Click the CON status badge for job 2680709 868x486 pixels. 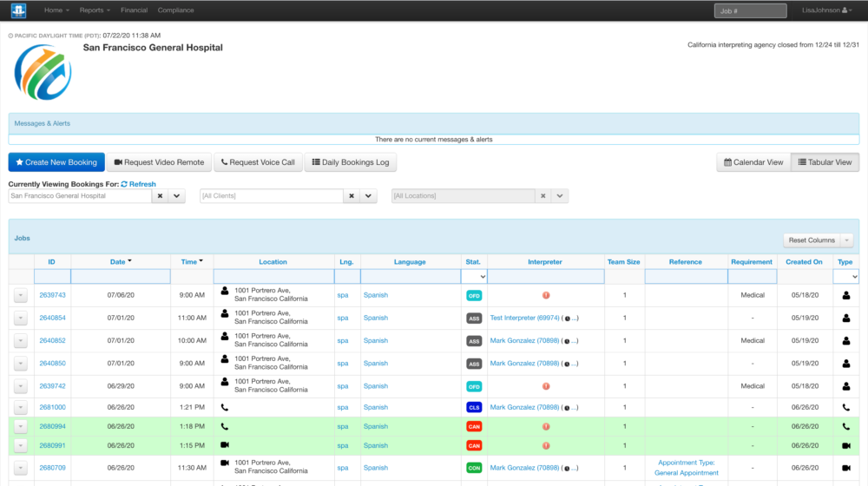(474, 468)
